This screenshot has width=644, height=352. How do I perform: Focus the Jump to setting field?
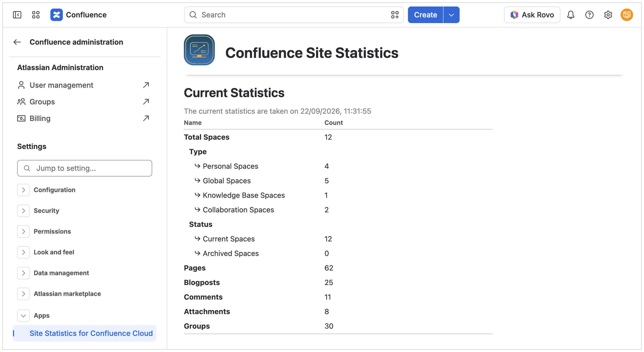click(x=85, y=168)
